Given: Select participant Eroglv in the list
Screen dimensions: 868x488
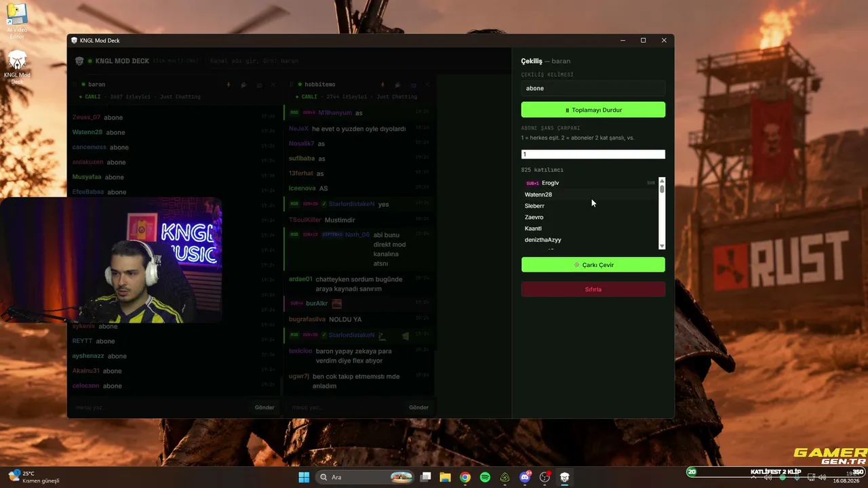Looking at the screenshot, I should coord(589,183).
